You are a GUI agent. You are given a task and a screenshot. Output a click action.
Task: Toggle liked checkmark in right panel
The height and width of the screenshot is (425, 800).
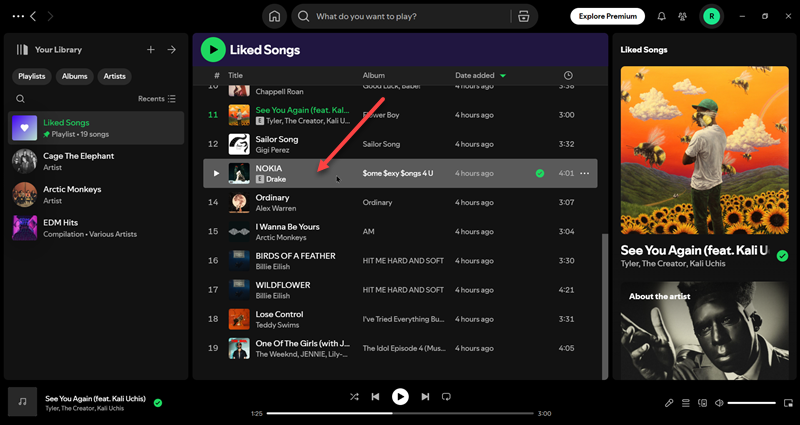tap(782, 256)
